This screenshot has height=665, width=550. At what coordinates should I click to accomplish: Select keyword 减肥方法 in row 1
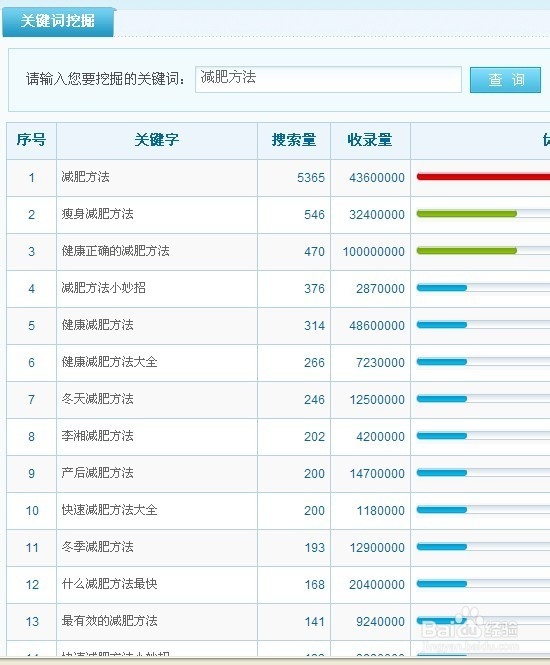tap(85, 177)
